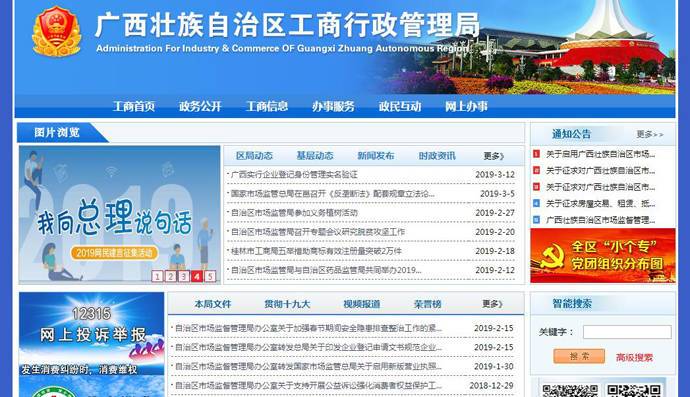Open news about 国家市场监管总局在邕召开《反垄断法》

[333, 194]
